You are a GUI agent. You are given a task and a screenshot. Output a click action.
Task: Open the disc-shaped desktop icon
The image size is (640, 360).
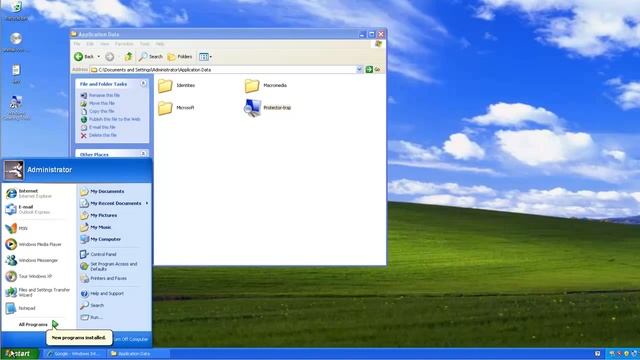pyautogui.click(x=16, y=42)
